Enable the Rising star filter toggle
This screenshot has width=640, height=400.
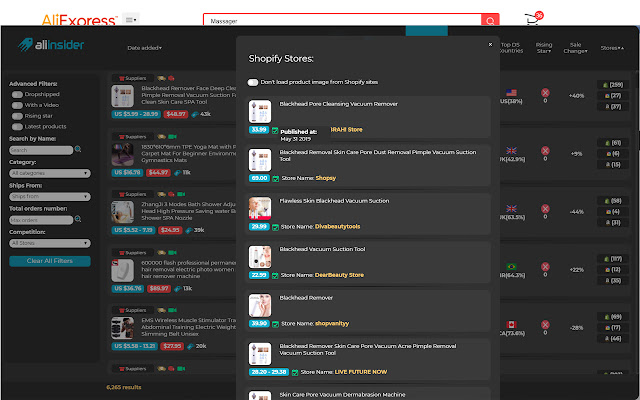click(x=17, y=116)
